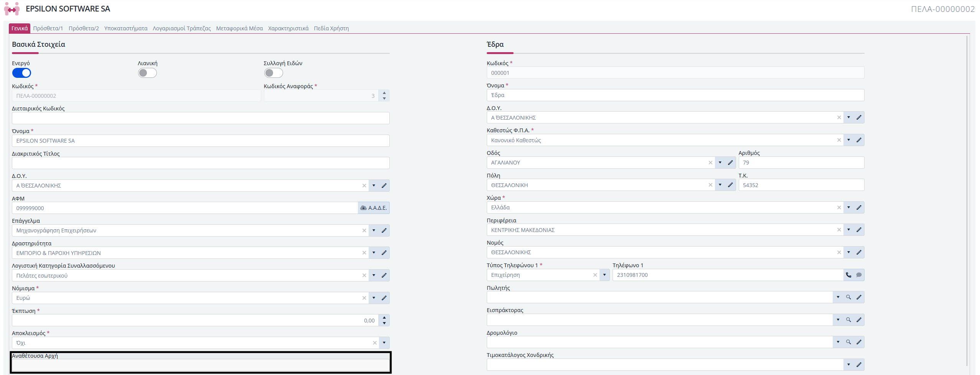Edit the Χώρα pencil icon
This screenshot has width=980, height=375.
(859, 207)
